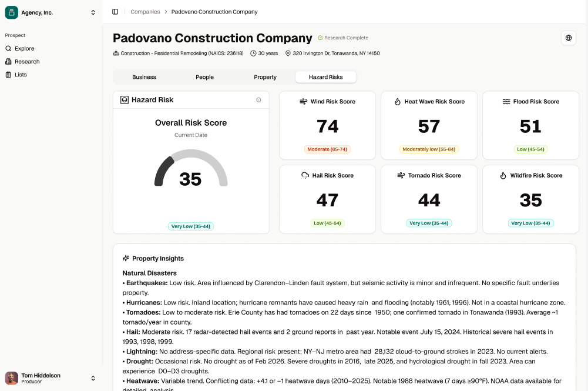Click the Agency, Inc. logo icon
The height and width of the screenshot is (391, 588).
click(x=12, y=12)
